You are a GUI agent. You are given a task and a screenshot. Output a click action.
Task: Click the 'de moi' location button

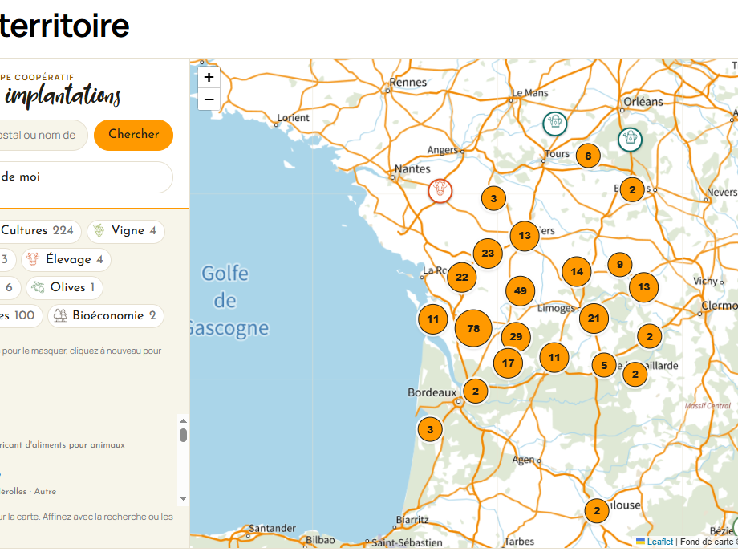(85, 177)
